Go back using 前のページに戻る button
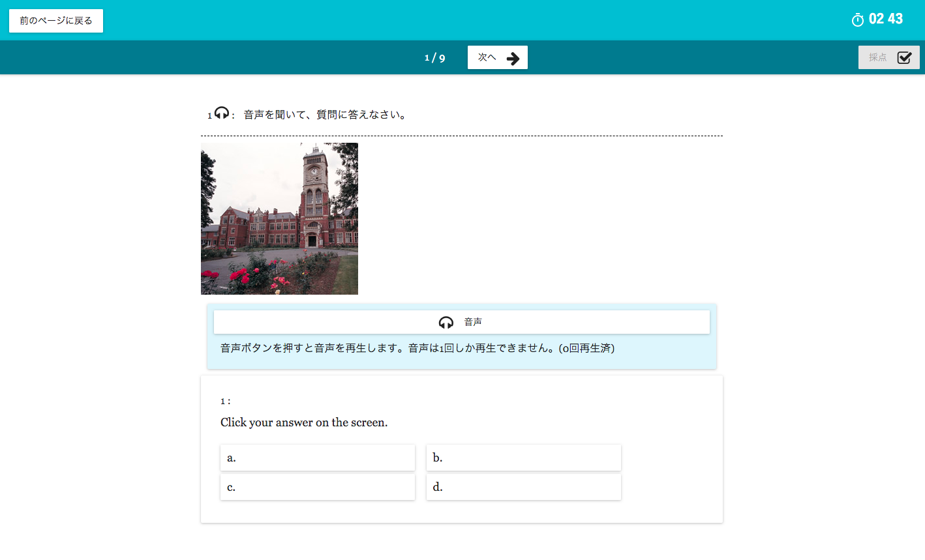This screenshot has width=925, height=560. coord(56,21)
